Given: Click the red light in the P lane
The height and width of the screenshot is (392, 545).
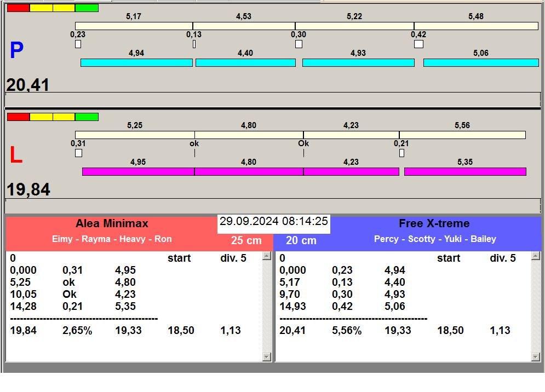Looking at the screenshot, I should [x=18, y=8].
